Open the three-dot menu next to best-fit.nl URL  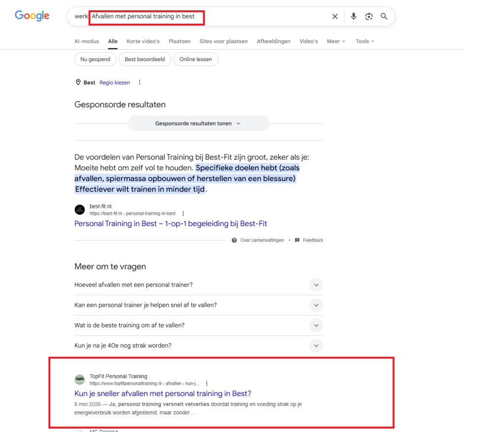tap(183, 214)
